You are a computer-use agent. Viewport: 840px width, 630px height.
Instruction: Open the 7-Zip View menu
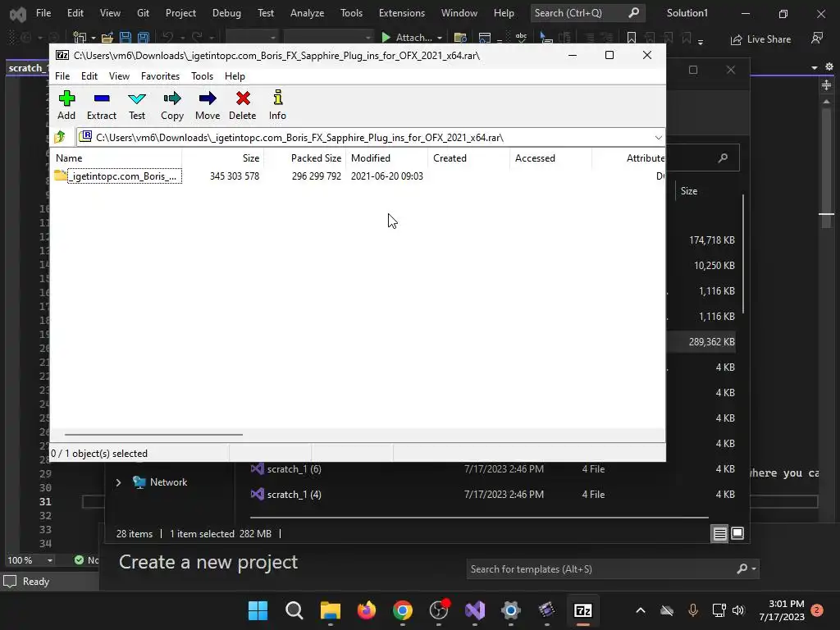coord(119,76)
